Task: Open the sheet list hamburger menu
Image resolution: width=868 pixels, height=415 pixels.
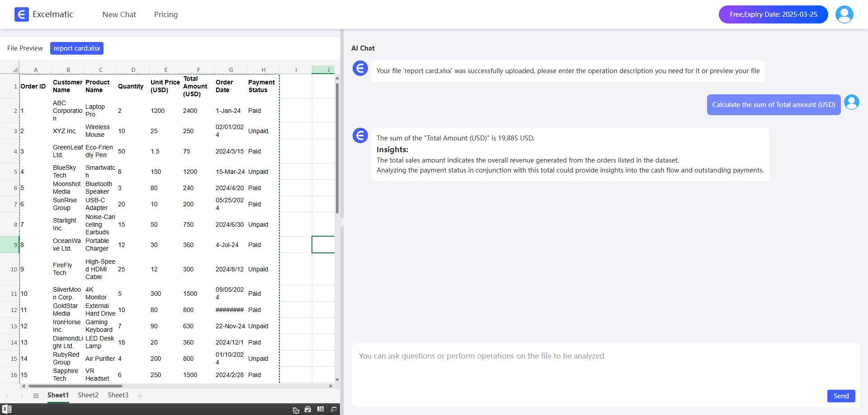Action: point(36,396)
